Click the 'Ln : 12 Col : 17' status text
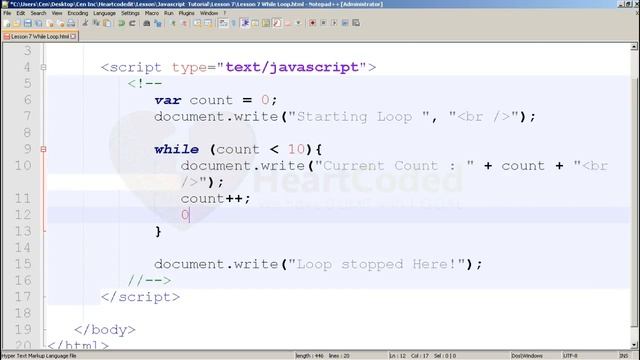640x360 pixels. (409, 356)
